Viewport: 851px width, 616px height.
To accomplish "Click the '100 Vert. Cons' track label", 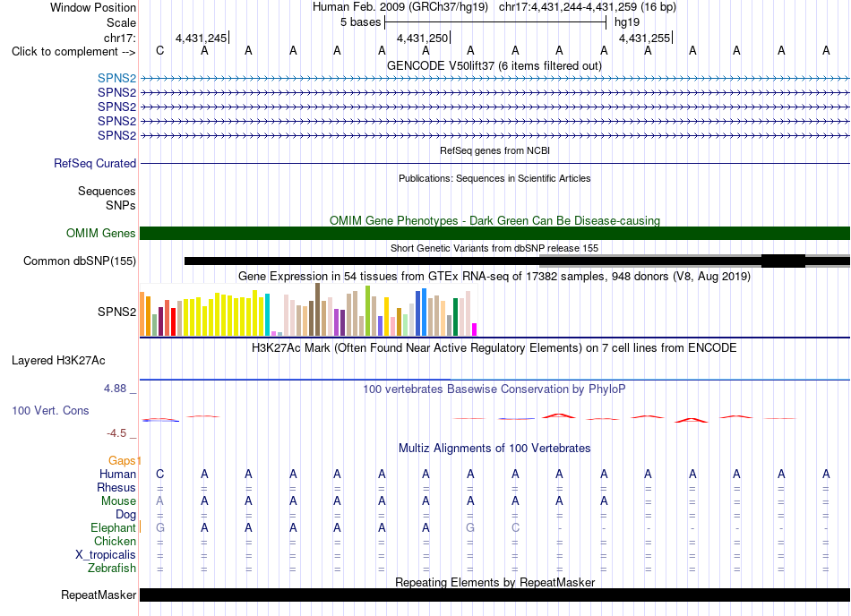I will coord(50,410).
